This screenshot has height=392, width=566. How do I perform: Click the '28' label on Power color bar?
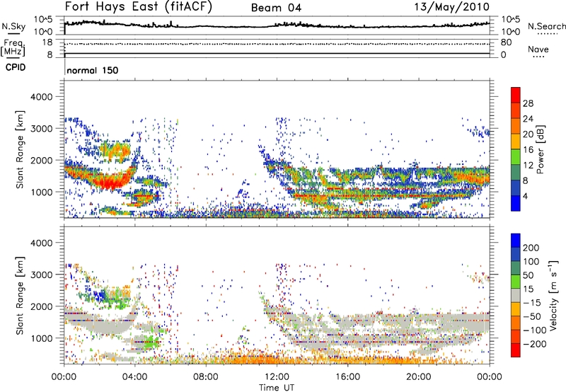point(528,103)
